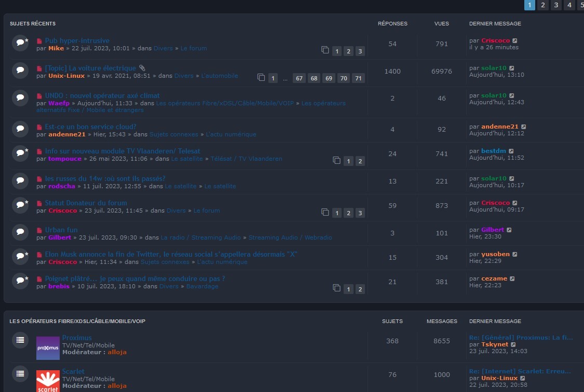Open page 69 of La voiture électrique
Image resolution: width=584 pixels, height=392 pixels.
pyautogui.click(x=329, y=78)
